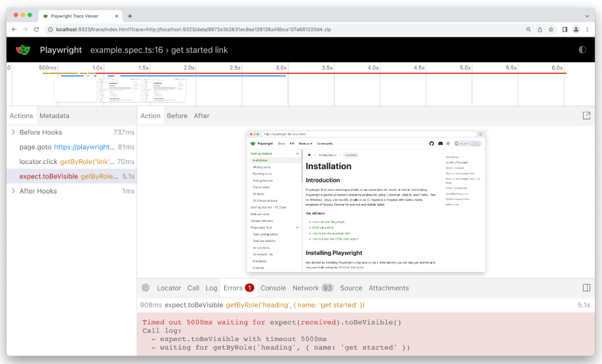The height and width of the screenshot is (364, 602).
Task: Click the browser share icon
Action: 540,29
